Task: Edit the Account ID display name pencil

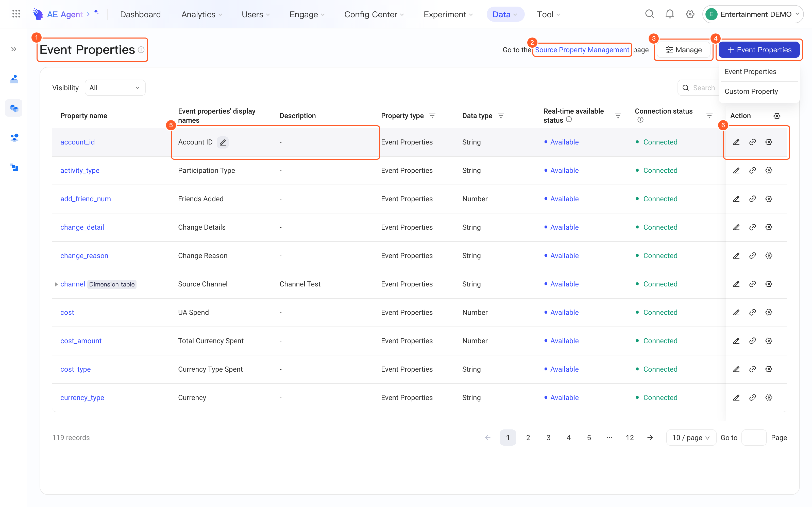Action: click(223, 142)
